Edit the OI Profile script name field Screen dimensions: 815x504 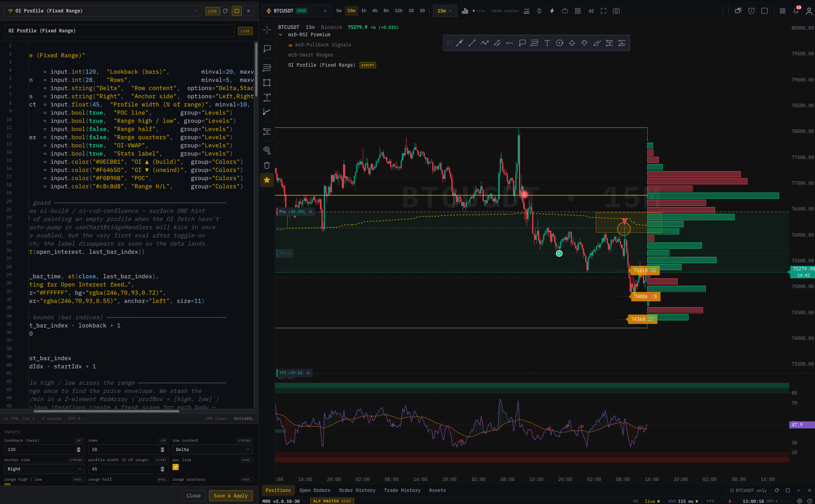pos(119,31)
